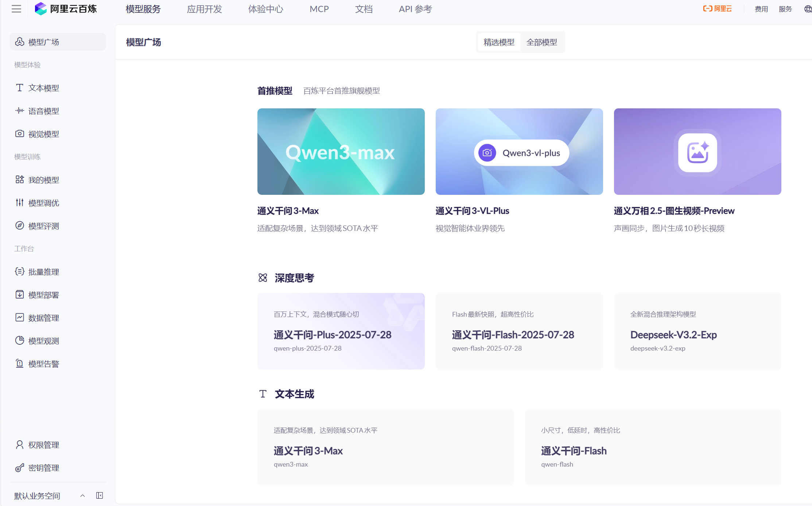This screenshot has height=506, width=812.
Task: Go to the 体验中心 tab
Action: [x=266, y=8]
